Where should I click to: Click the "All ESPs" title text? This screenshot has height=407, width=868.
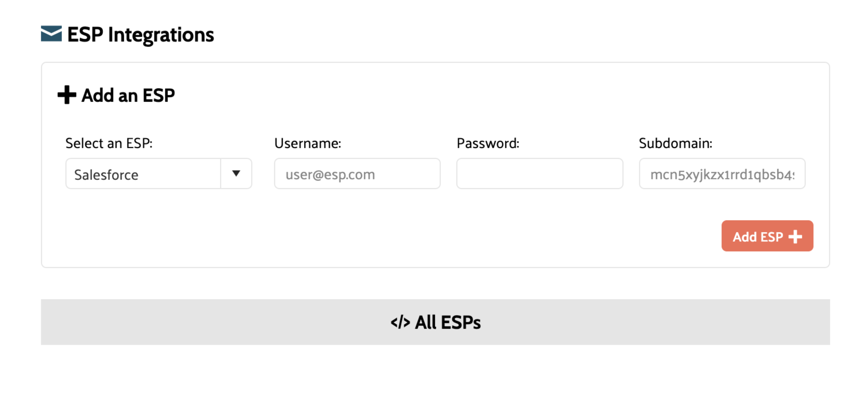(x=448, y=322)
